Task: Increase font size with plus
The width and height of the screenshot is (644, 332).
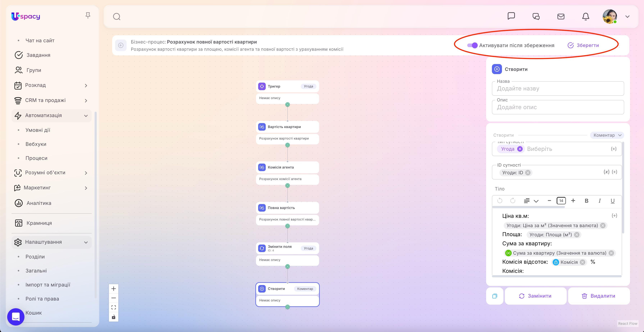Action: pos(573,201)
